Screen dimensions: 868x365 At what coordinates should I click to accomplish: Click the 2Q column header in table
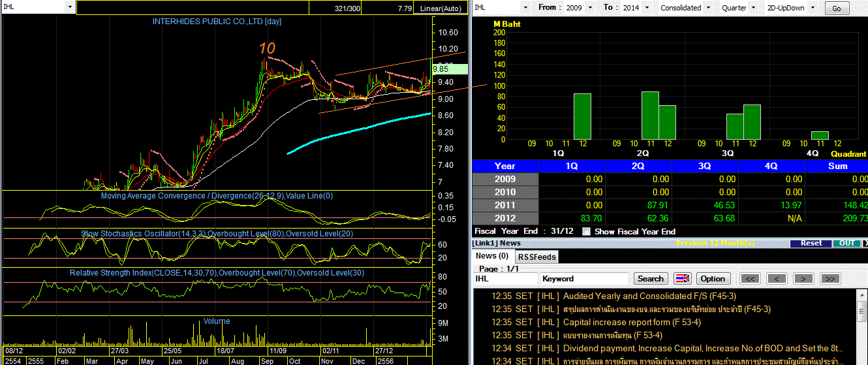pos(639,166)
